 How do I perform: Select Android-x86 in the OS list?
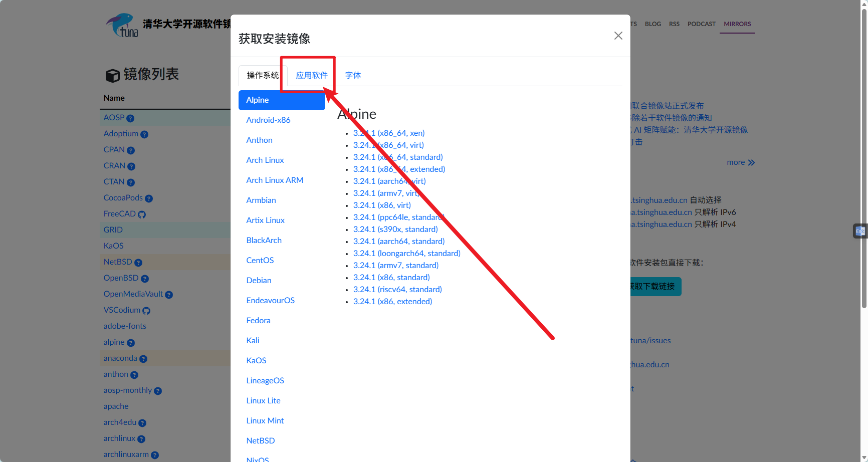282,120
